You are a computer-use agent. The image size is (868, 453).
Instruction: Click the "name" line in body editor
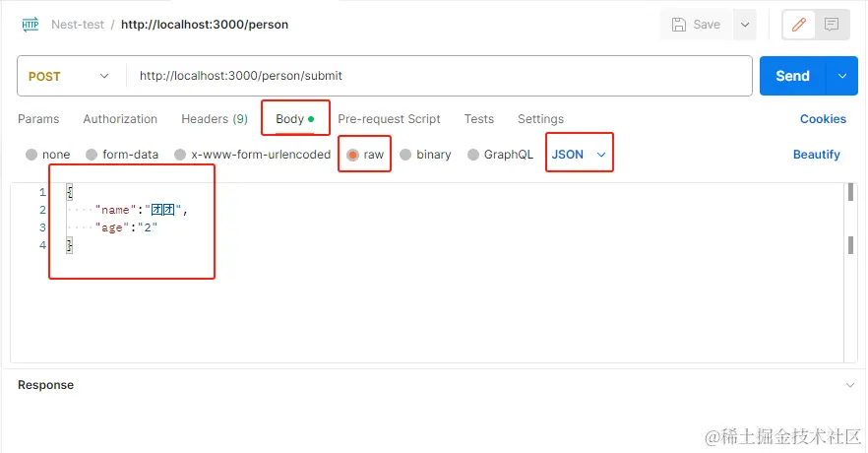pyautogui.click(x=141, y=210)
